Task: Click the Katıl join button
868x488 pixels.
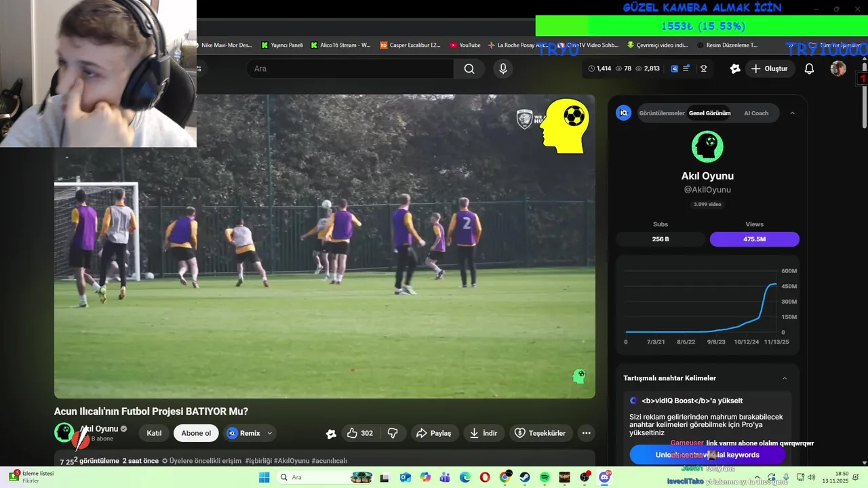Action: tap(154, 433)
